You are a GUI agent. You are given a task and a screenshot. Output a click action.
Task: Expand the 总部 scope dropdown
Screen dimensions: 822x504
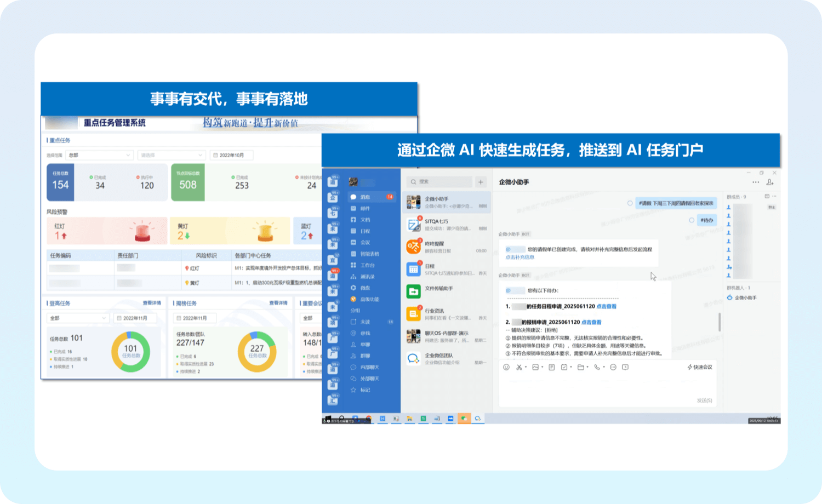click(99, 155)
